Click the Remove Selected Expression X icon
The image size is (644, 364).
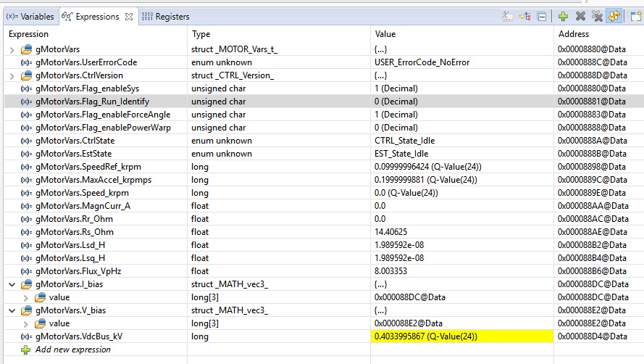tap(580, 16)
